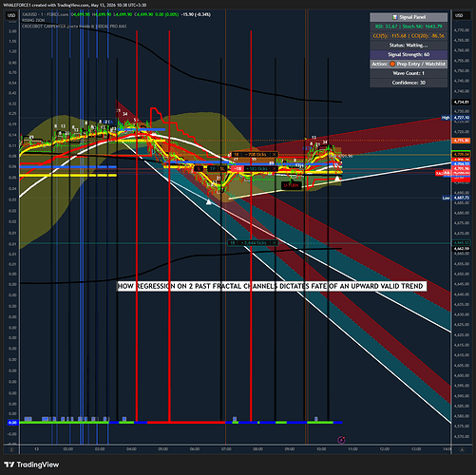Image resolution: width=476 pixels, height=475 pixels.
Task: Select the 'HOW REGRESSION ON 2 PAST FRACTAL CHANNELS' text note
Action: point(272,286)
